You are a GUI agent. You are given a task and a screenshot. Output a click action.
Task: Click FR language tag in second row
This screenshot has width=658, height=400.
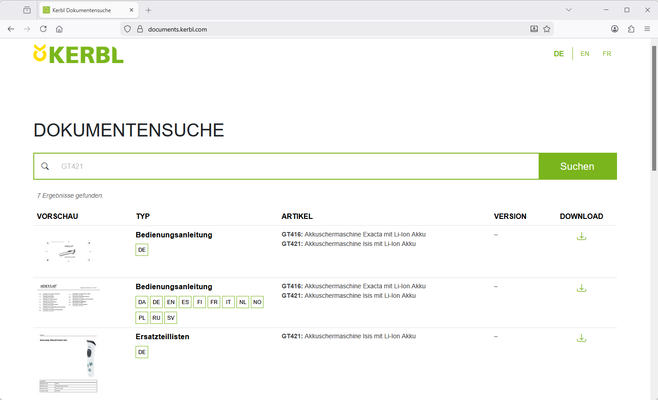click(214, 302)
